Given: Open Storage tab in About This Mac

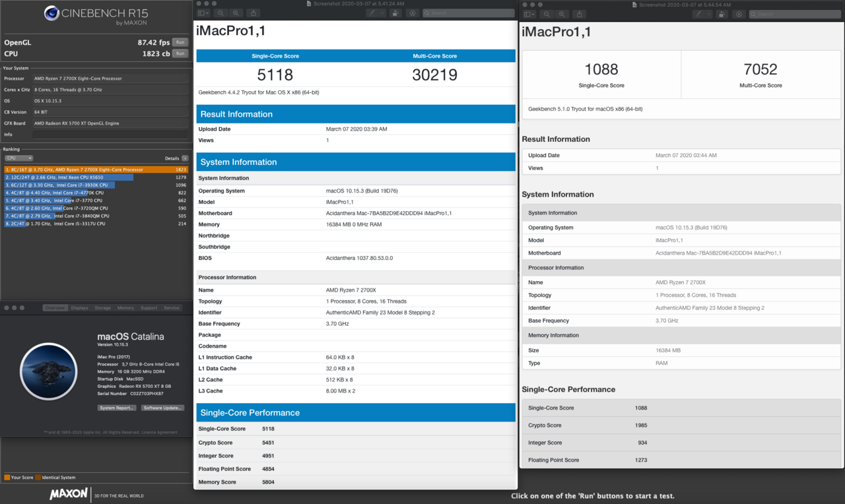Looking at the screenshot, I should pyautogui.click(x=103, y=308).
